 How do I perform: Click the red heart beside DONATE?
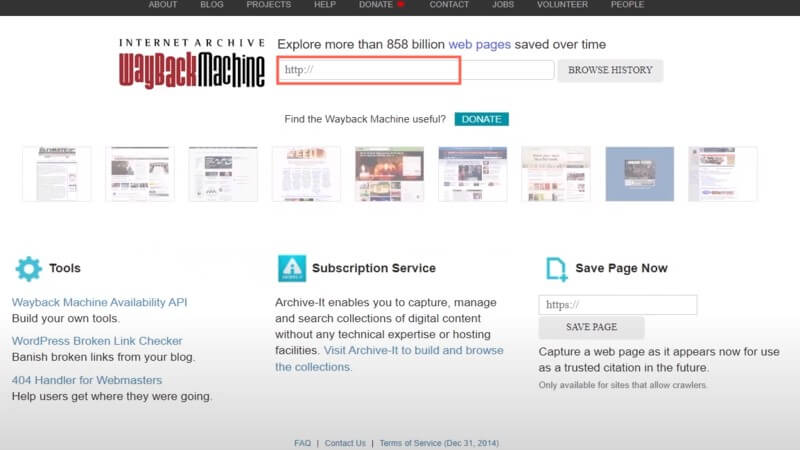point(402,5)
